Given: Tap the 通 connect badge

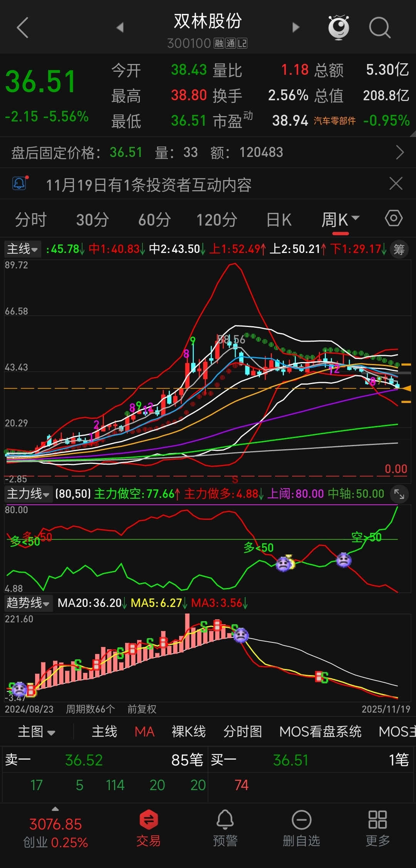Looking at the screenshot, I should pyautogui.click(x=231, y=44).
